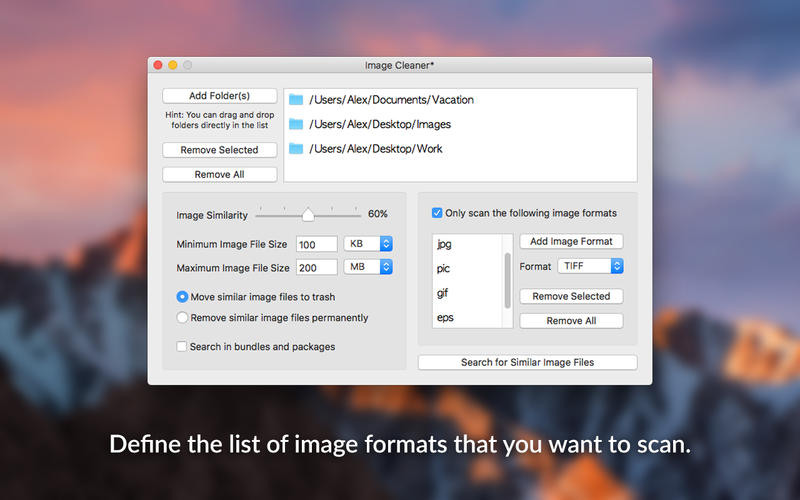Click the Maximum Image File Size field
Image resolution: width=800 pixels, height=500 pixels.
click(316, 267)
